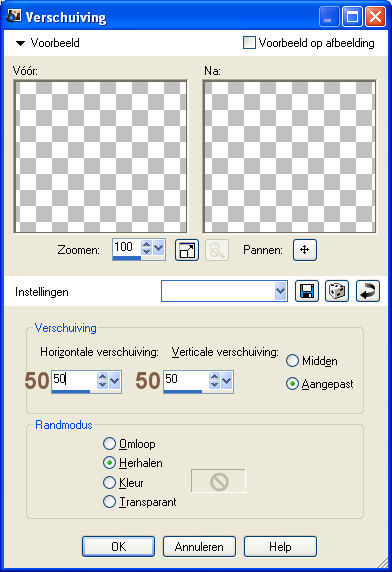Image resolution: width=392 pixels, height=572 pixels.
Task: Click the reset to default arrow icon
Action: (x=368, y=291)
